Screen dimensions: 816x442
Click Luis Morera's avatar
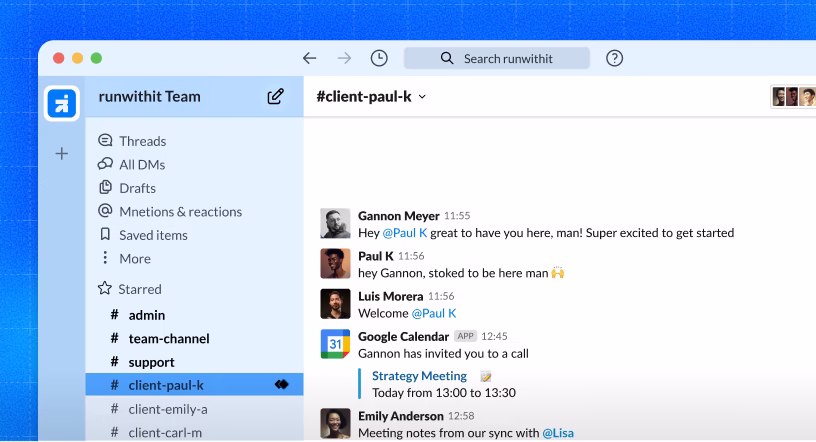point(335,304)
